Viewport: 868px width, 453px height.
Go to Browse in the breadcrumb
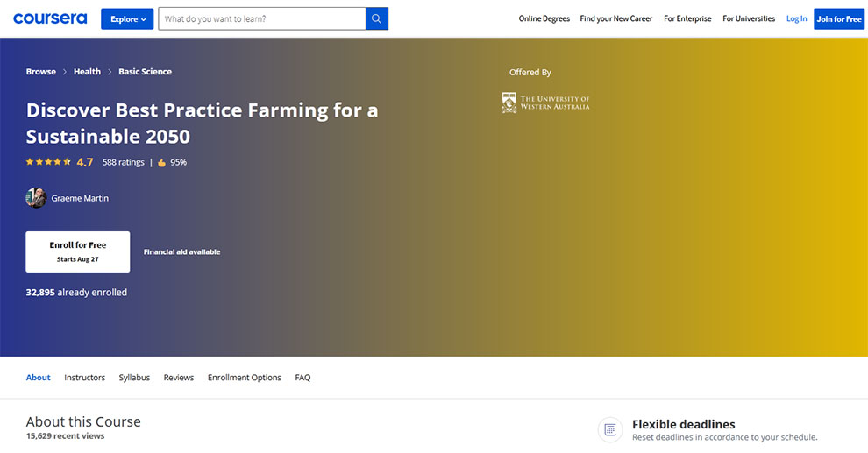coord(41,72)
